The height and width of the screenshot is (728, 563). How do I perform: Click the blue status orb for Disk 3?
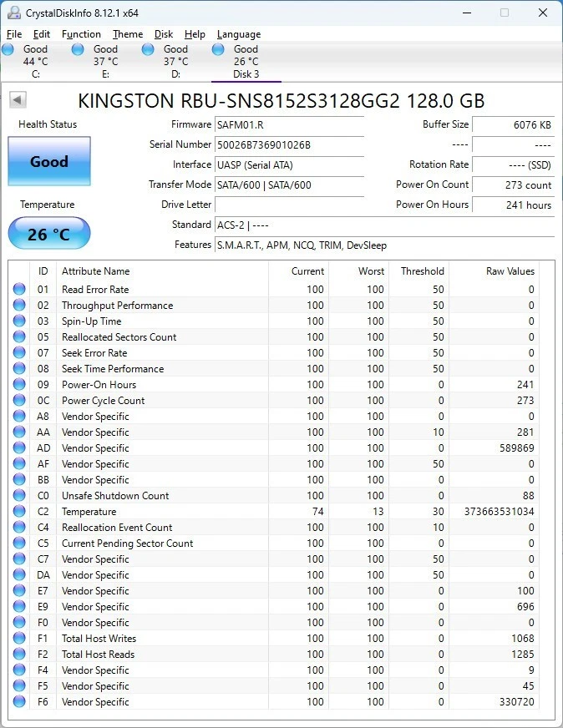(x=218, y=49)
